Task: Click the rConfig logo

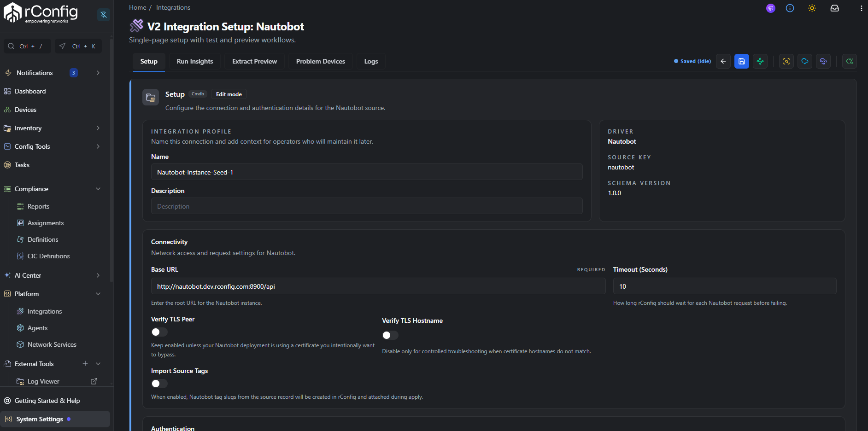Action: [41, 13]
